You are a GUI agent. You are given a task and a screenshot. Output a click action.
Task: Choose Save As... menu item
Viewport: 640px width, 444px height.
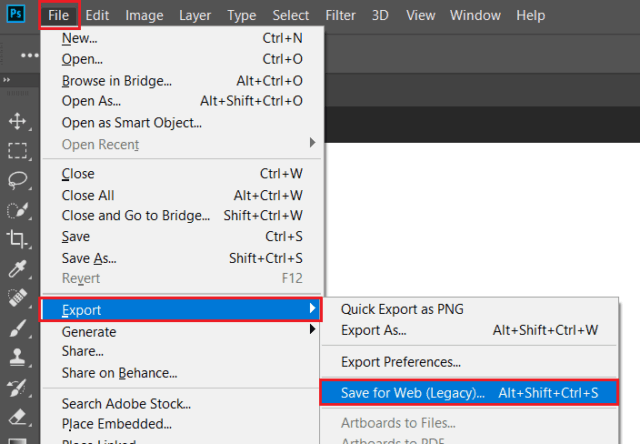pos(182,258)
